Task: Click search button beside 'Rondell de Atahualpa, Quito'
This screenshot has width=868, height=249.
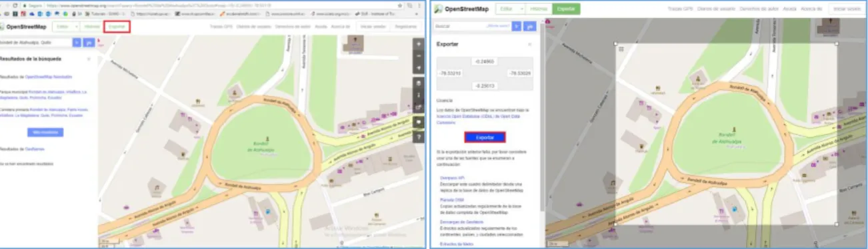Action: coord(77,42)
